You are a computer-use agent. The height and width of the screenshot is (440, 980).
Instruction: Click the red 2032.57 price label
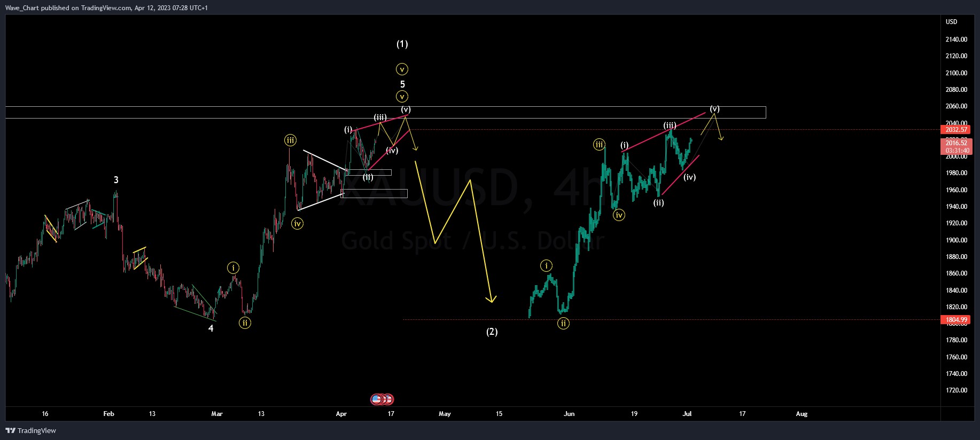[956, 130]
